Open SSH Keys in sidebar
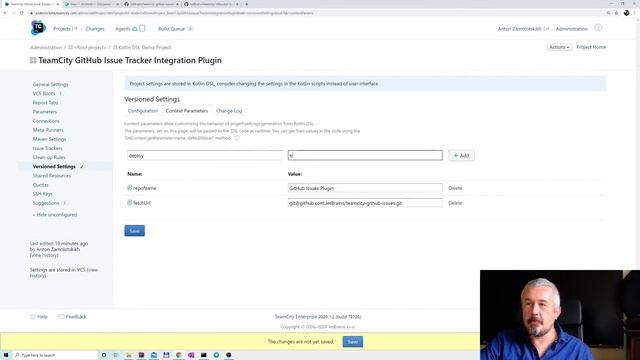This screenshot has height=360, width=640. 42,194
